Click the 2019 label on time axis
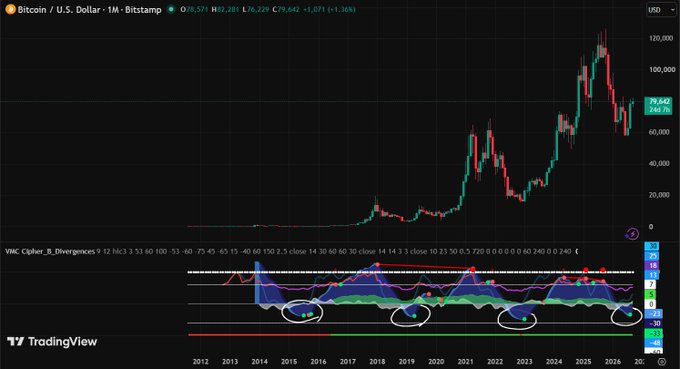 point(407,361)
